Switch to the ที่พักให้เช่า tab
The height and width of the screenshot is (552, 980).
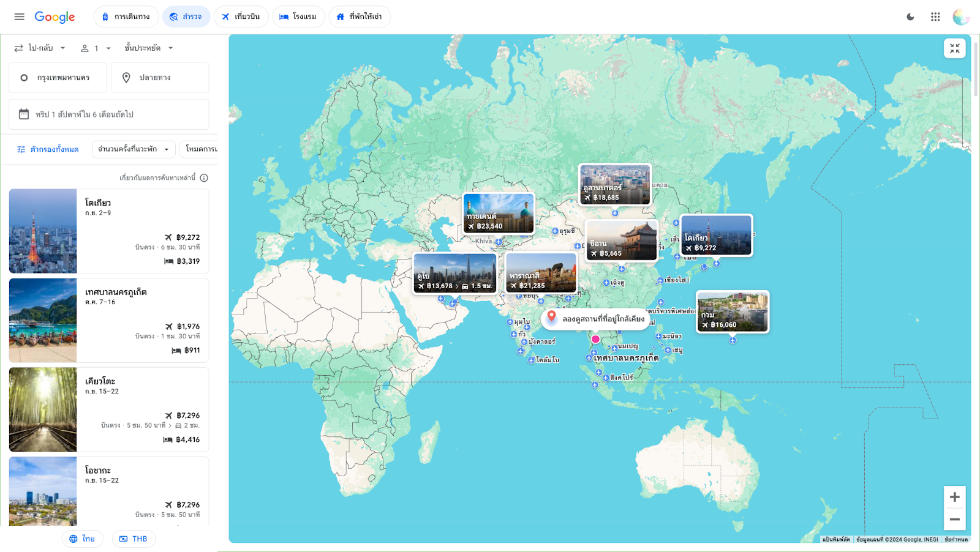[x=360, y=17]
